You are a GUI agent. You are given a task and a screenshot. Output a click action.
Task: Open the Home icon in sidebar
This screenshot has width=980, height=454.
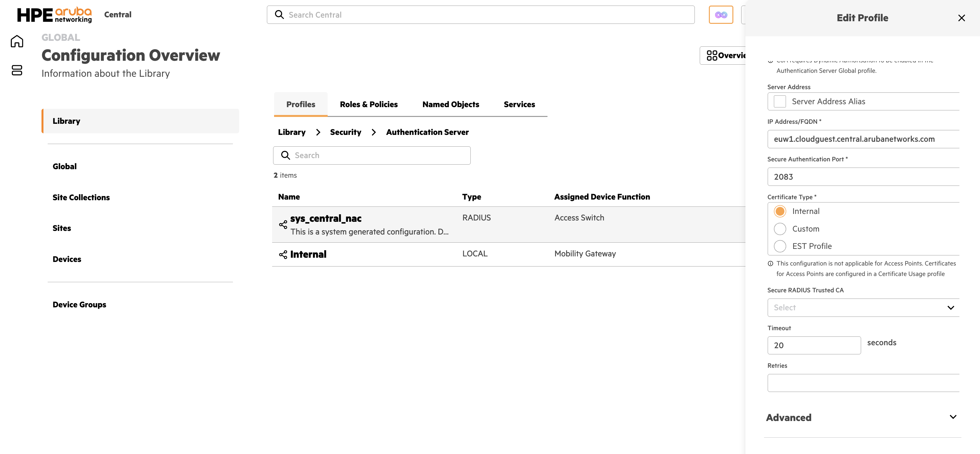coord(17,41)
